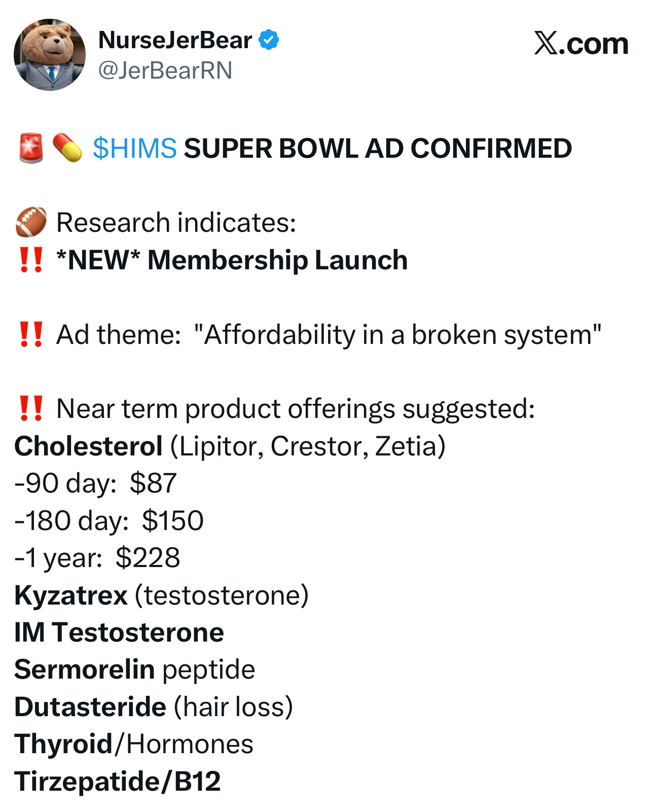Click the Sermorelin peptide line
This screenshot has width=654, height=812.
[x=134, y=669]
